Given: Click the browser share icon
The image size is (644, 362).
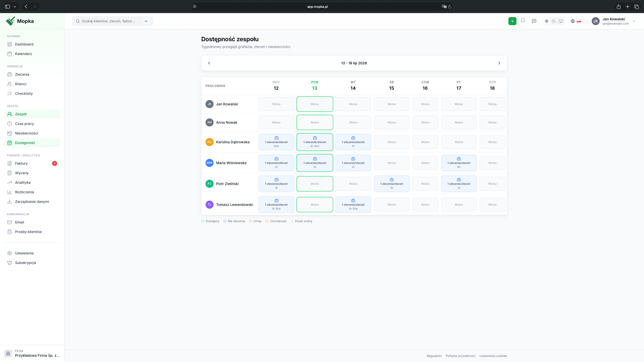Looking at the screenshot, I should pos(619,7).
